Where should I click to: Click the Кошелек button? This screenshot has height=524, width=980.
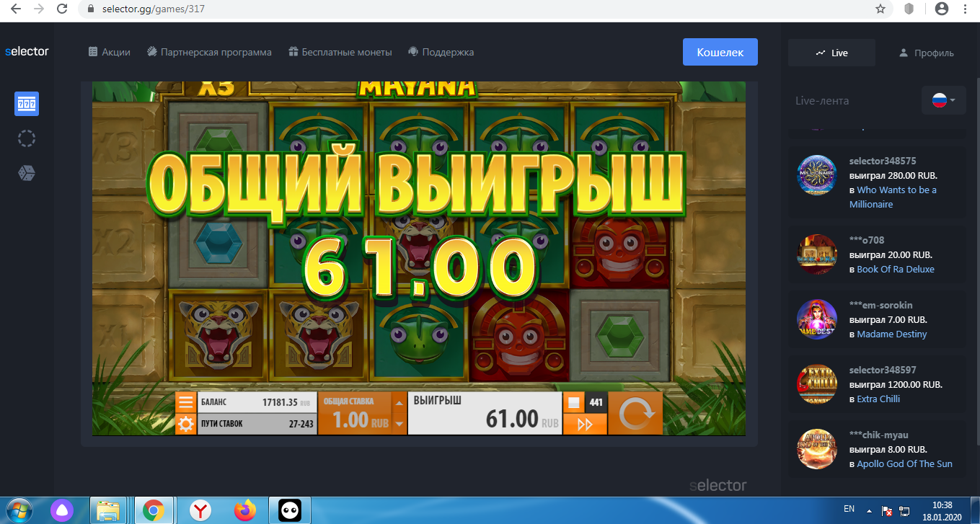click(720, 52)
